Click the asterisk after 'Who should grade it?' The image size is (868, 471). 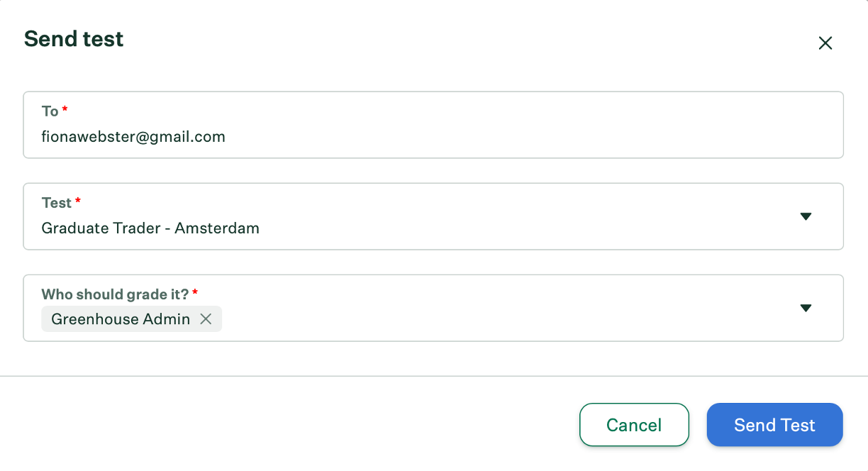point(195,292)
